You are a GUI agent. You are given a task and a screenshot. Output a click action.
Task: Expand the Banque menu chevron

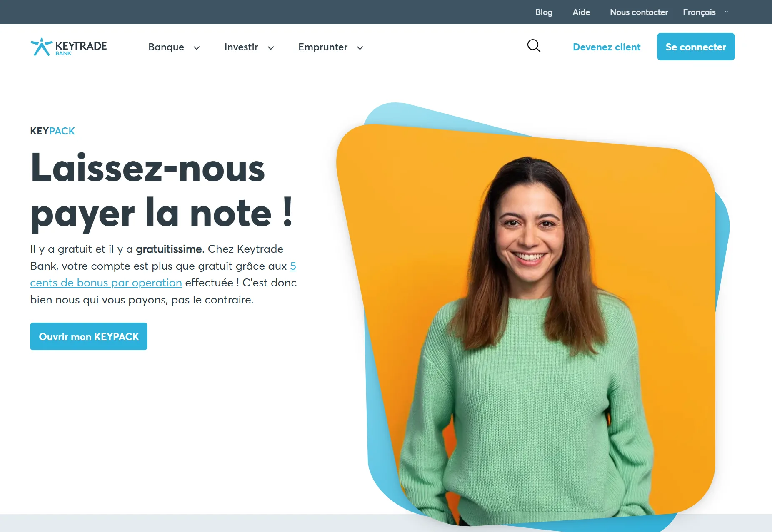(197, 48)
